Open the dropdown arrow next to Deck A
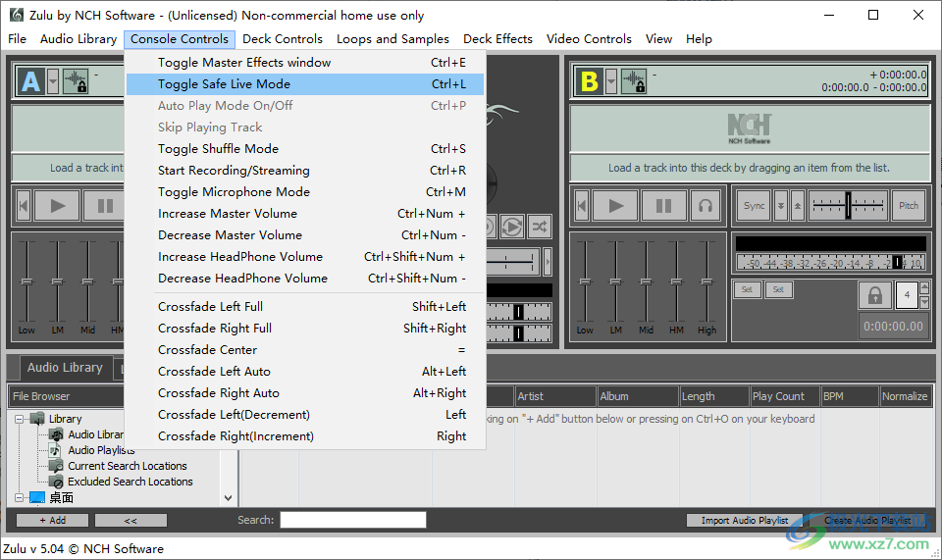The width and height of the screenshot is (942, 560). (53, 81)
